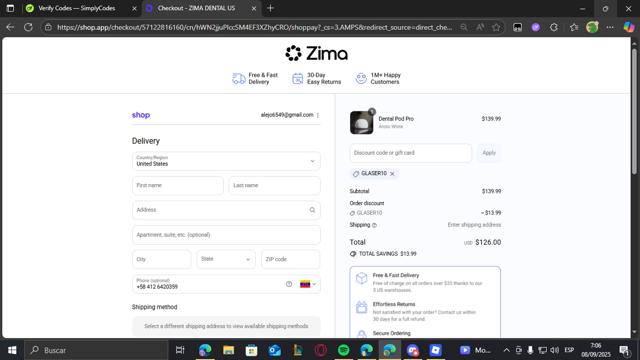Viewport: 640px width, 360px height.
Task: Add this page to favorites star
Action: [x=496, y=27]
